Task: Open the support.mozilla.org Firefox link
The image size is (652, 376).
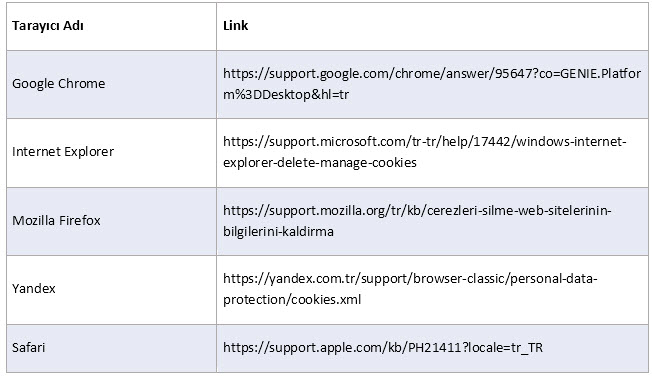Action: point(417,220)
